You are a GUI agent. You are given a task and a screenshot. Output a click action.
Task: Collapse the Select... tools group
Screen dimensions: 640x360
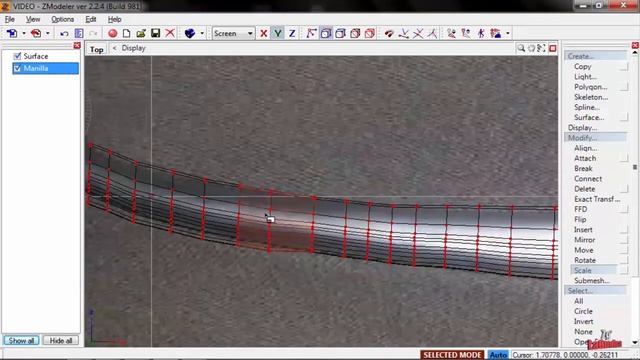click(x=596, y=291)
